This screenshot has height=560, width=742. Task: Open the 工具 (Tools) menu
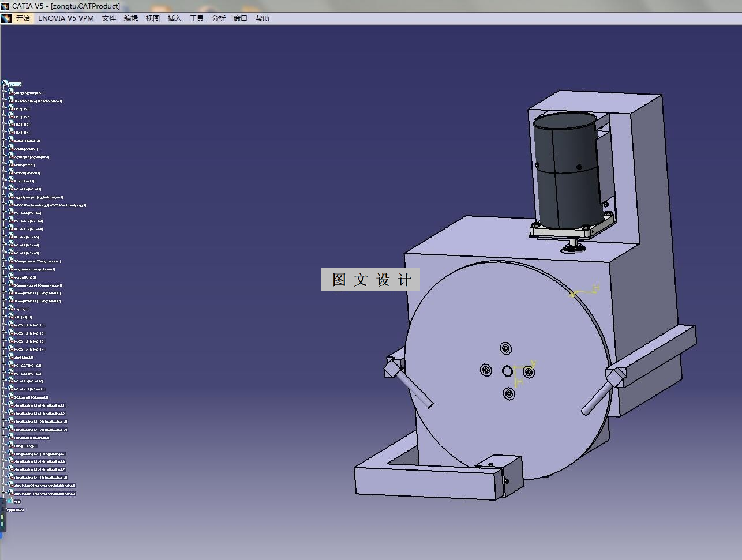[x=197, y=18]
